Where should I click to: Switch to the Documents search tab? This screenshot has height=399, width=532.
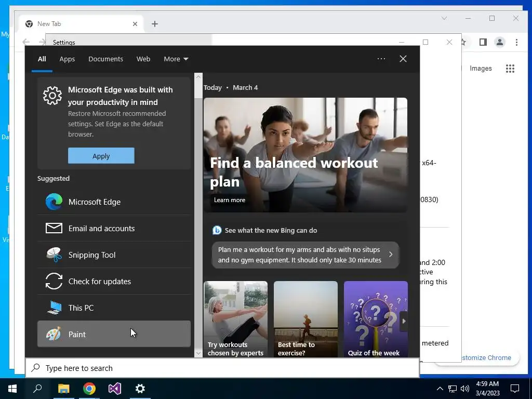point(105,59)
